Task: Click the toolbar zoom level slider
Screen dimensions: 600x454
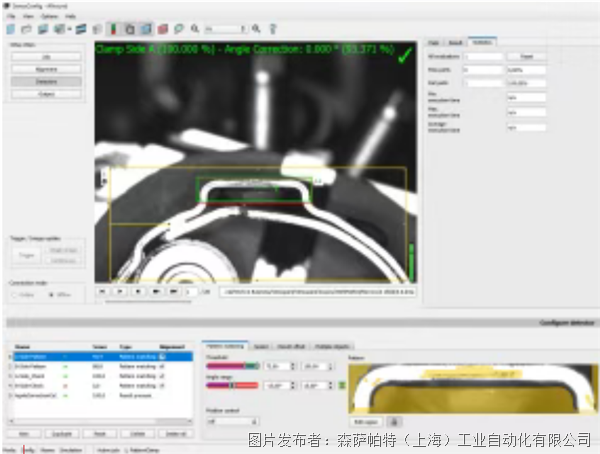Action: click(226, 29)
